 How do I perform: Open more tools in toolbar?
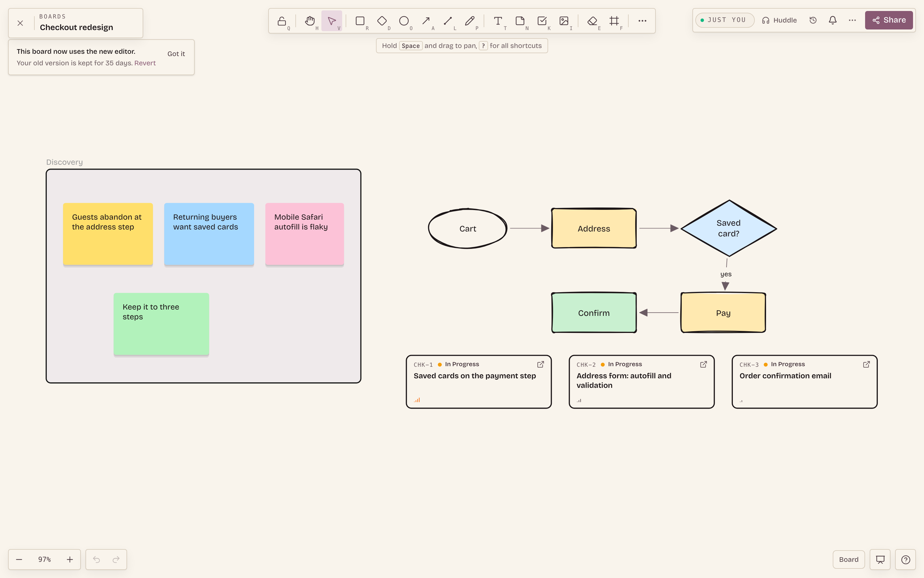coord(642,21)
